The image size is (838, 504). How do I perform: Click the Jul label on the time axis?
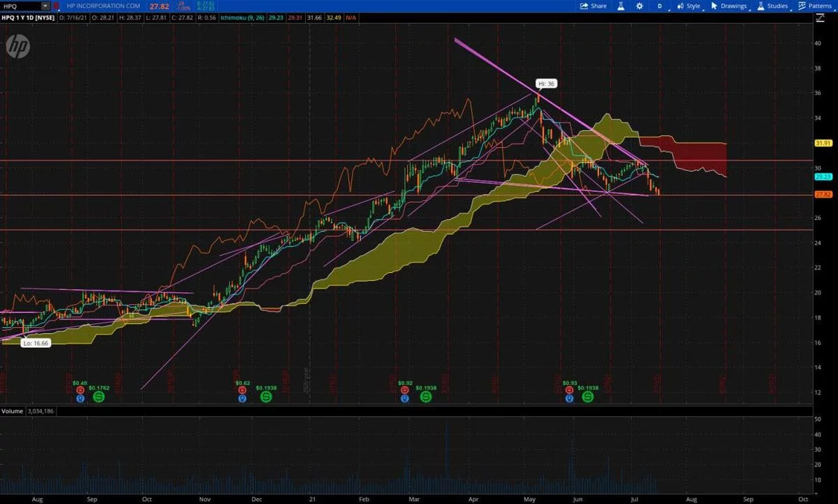pyautogui.click(x=635, y=499)
